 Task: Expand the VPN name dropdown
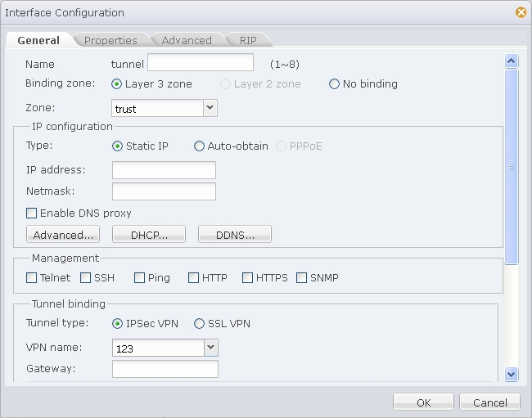[x=210, y=348]
